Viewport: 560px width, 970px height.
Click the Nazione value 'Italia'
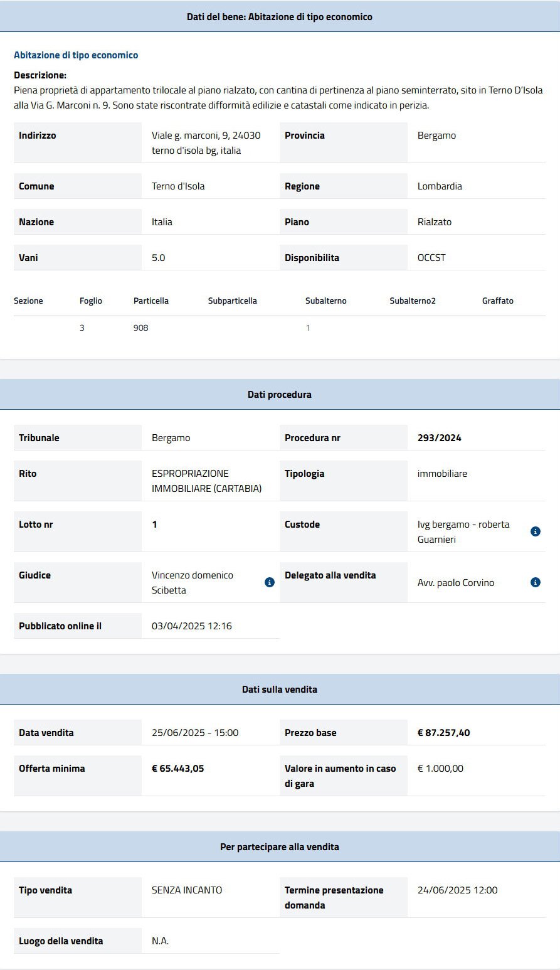[162, 222]
